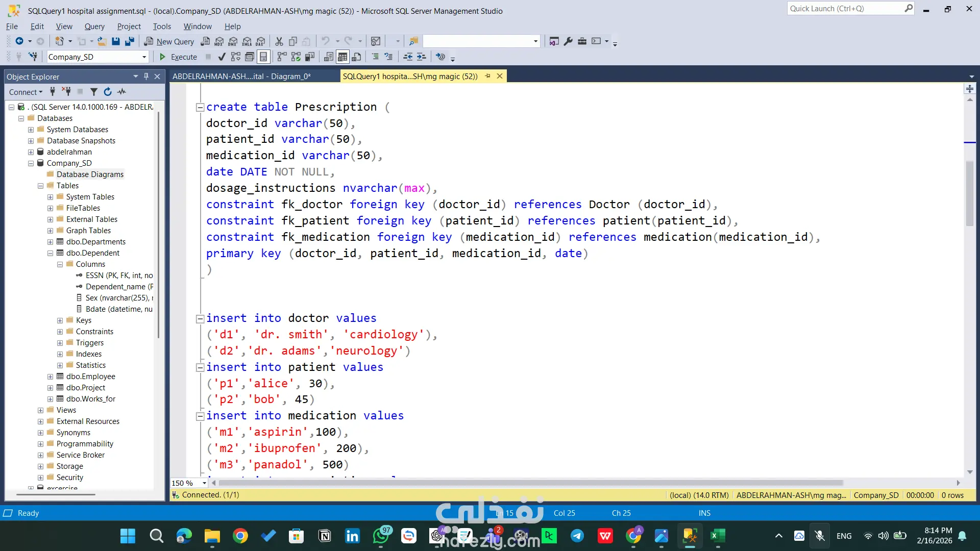This screenshot has height=551, width=980.
Task: Open Excel from the taskbar
Action: (x=717, y=536)
